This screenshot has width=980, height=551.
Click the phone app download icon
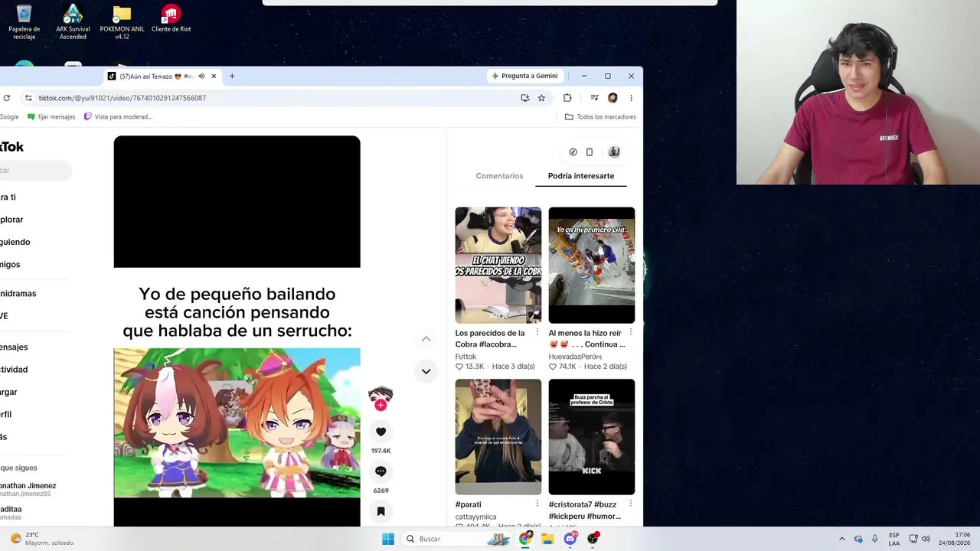pyautogui.click(x=590, y=152)
